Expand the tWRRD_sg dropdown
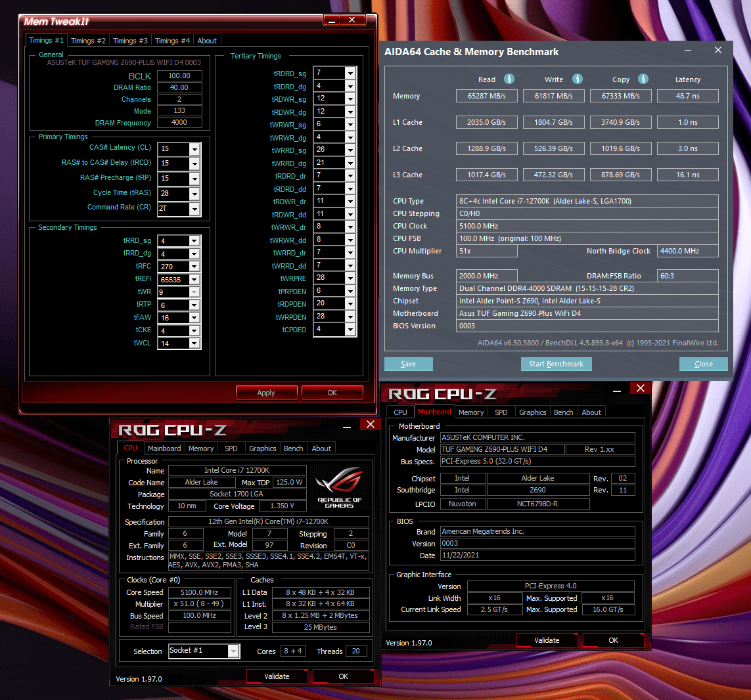This screenshot has width=751, height=700. pyautogui.click(x=351, y=150)
